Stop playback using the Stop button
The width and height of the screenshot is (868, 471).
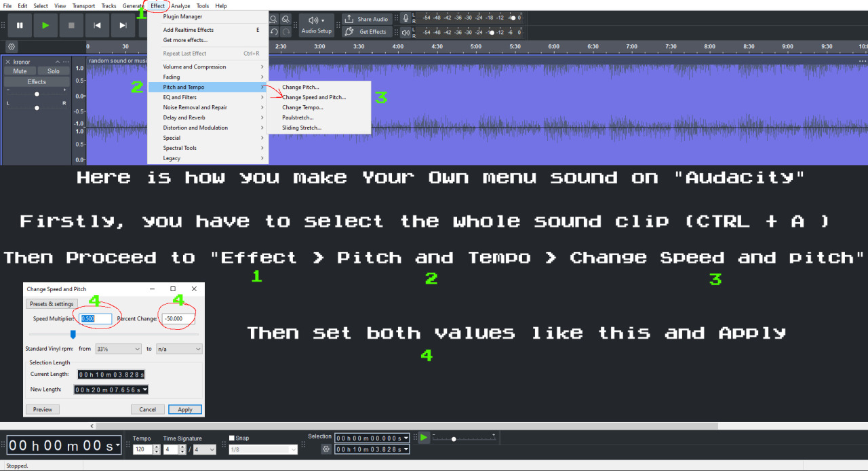click(x=71, y=25)
